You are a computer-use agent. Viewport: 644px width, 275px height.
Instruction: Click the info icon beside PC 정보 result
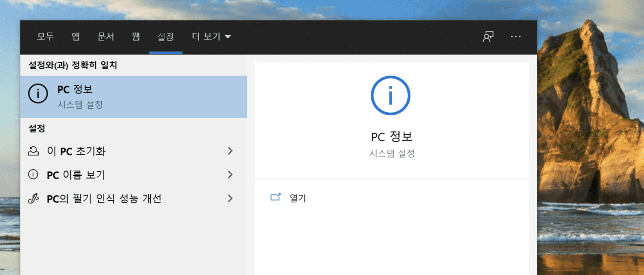(x=38, y=94)
